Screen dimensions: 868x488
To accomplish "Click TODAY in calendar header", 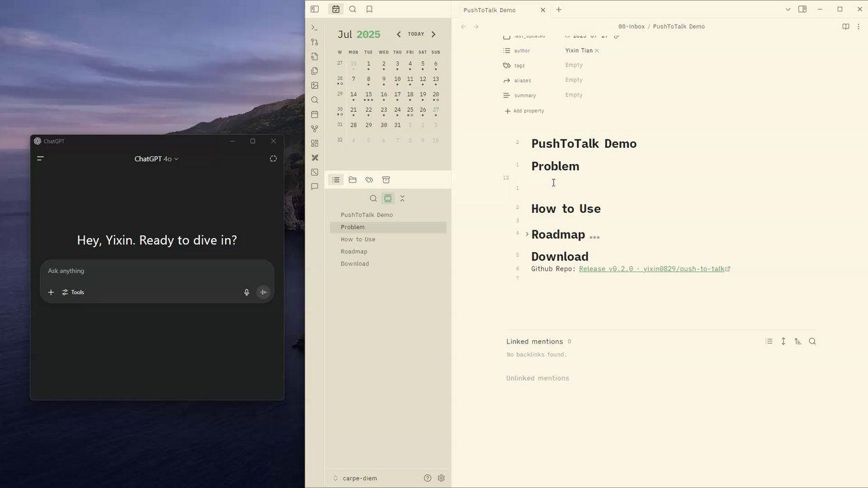I will pyautogui.click(x=416, y=34).
